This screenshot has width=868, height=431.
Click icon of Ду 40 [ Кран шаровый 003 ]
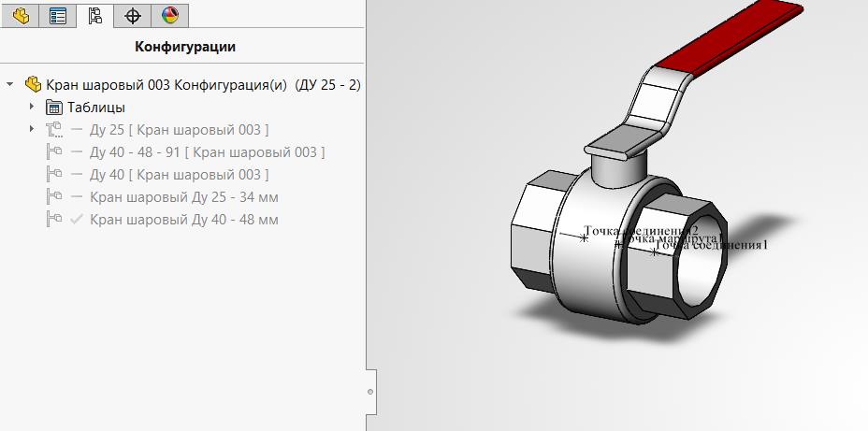pos(54,174)
